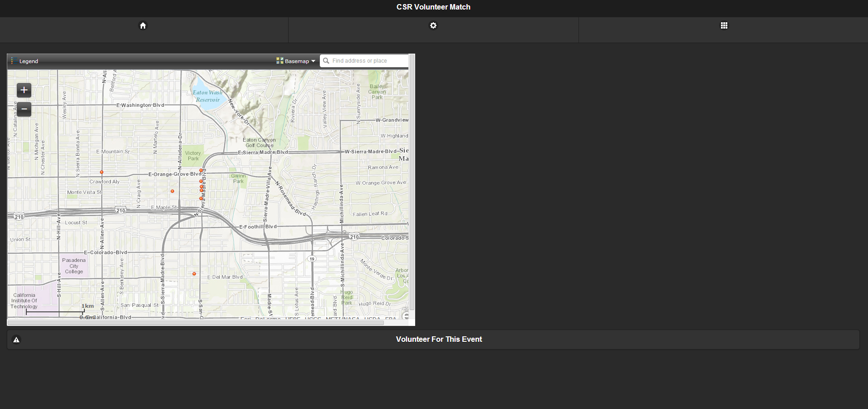Open the Basemap selector

coord(296,61)
